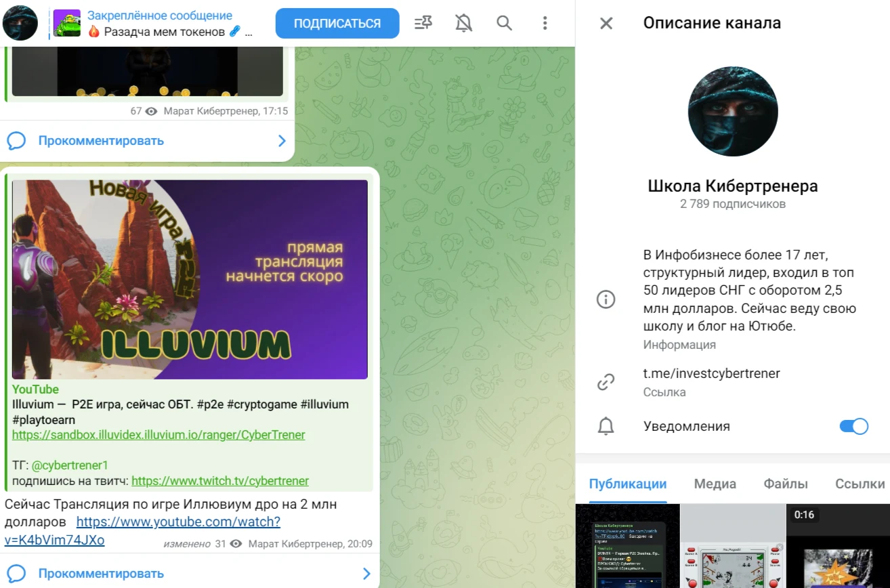Click the speech bubble icon under the 20:09 post
The width and height of the screenshot is (890, 588).
[16, 574]
